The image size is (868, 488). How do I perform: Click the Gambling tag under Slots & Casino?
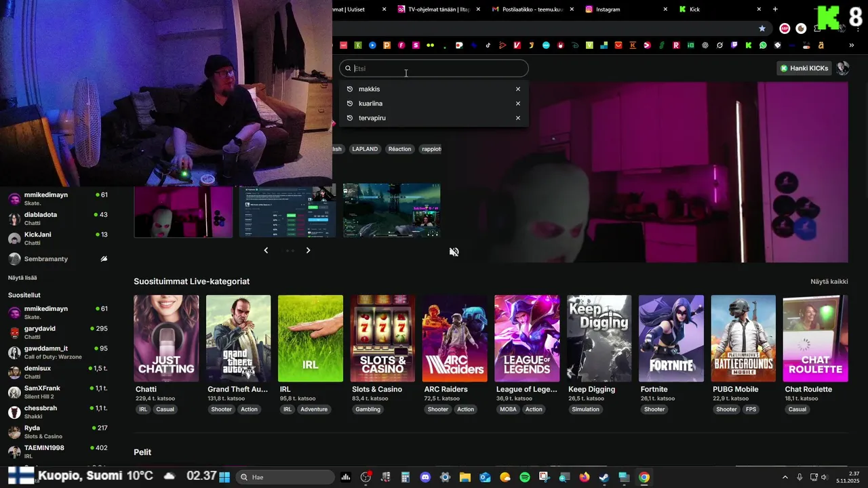click(368, 409)
